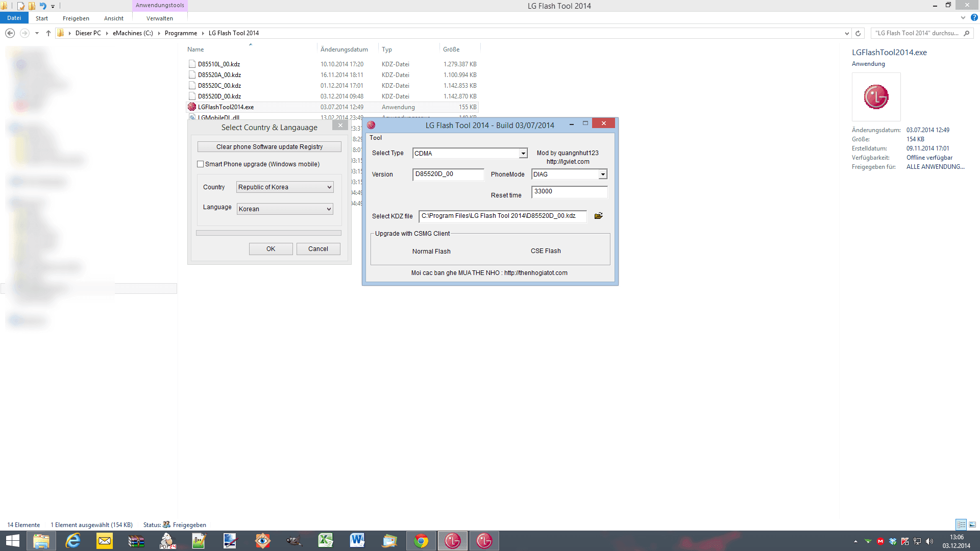Launch Internet Explorer from the taskbar

point(73,541)
